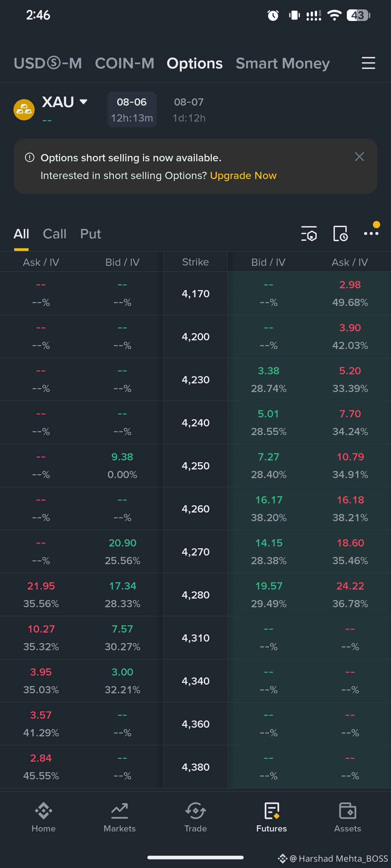Tap call ask price 3.57
This screenshot has width=391, height=868.
pyautogui.click(x=41, y=715)
